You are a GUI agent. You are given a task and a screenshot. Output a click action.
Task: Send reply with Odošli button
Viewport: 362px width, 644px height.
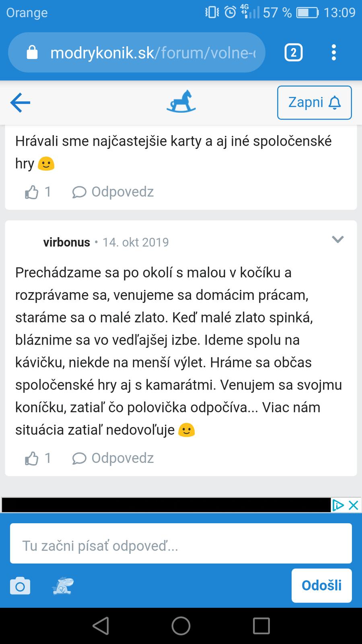coord(321,585)
